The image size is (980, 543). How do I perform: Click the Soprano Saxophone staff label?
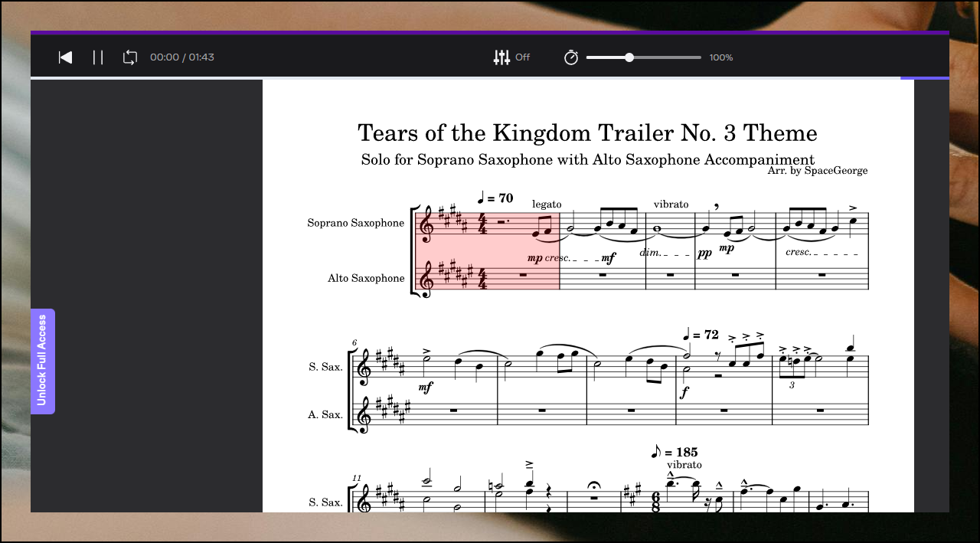click(356, 223)
